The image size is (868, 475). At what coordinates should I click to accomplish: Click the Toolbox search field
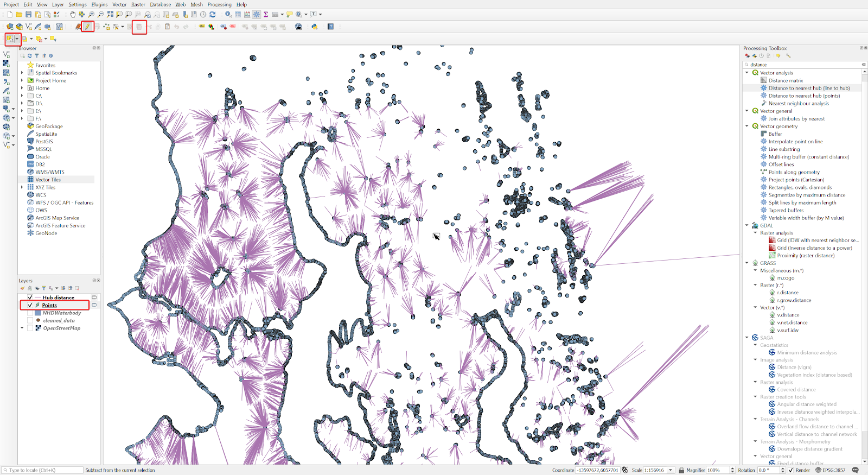[x=805, y=65]
